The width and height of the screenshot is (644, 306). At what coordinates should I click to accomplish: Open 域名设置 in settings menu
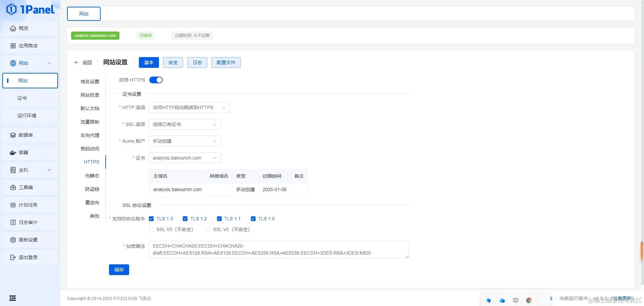click(x=90, y=82)
